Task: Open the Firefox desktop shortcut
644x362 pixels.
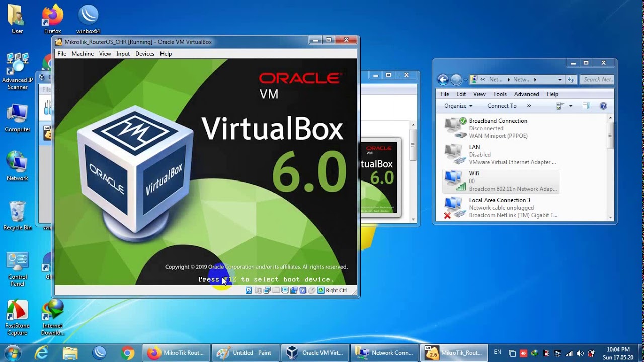Action: (52, 20)
